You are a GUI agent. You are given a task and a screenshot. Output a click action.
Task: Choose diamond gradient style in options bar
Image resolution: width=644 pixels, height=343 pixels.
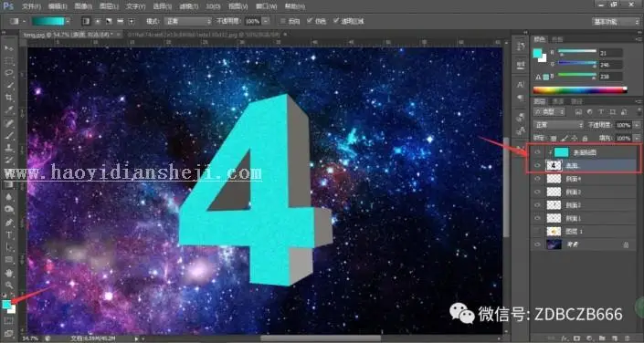point(132,21)
